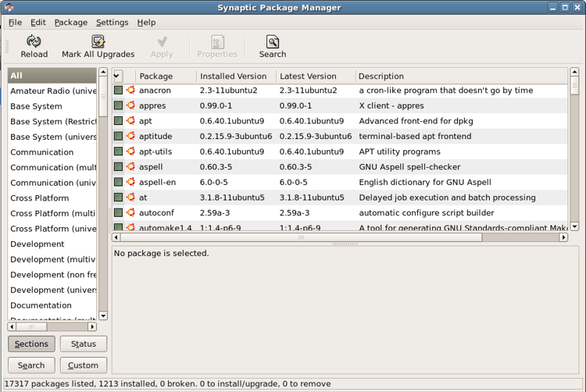Click the Ubuntu logo beside appres
586x392 pixels.
(130, 105)
